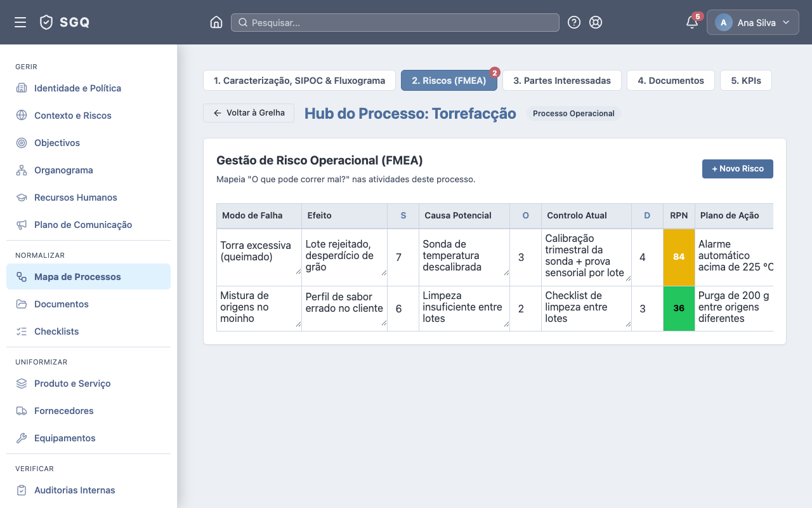Image resolution: width=812 pixels, height=508 pixels.
Task: Open Objectivos in sidebar
Action: 88,143
